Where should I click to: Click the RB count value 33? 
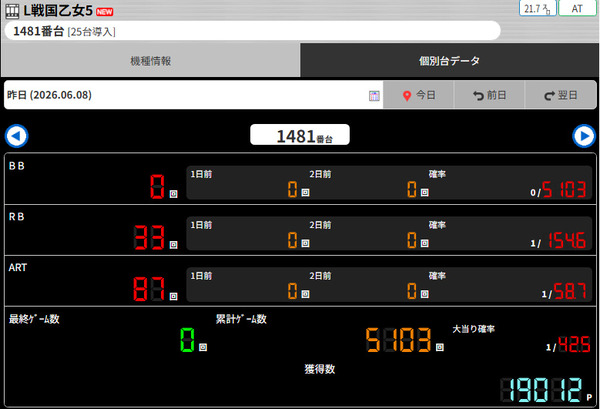pos(150,237)
